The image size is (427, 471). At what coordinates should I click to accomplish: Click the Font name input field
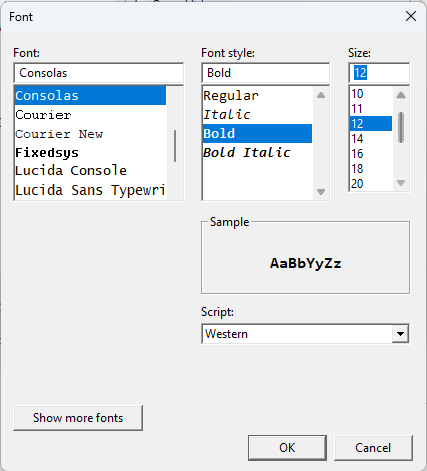tap(99, 73)
